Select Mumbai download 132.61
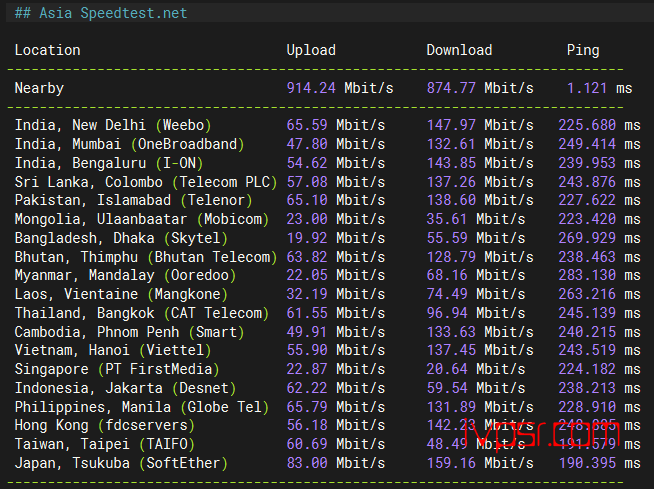The image size is (654, 489). [x=451, y=144]
